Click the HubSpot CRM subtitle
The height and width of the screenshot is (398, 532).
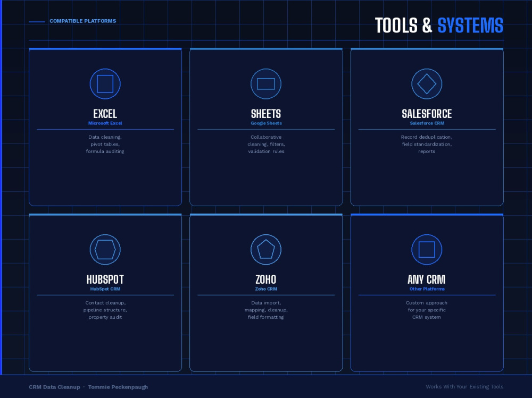pyautogui.click(x=105, y=289)
